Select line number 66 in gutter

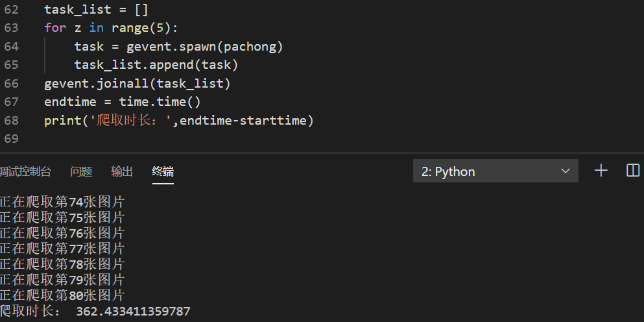coord(11,84)
